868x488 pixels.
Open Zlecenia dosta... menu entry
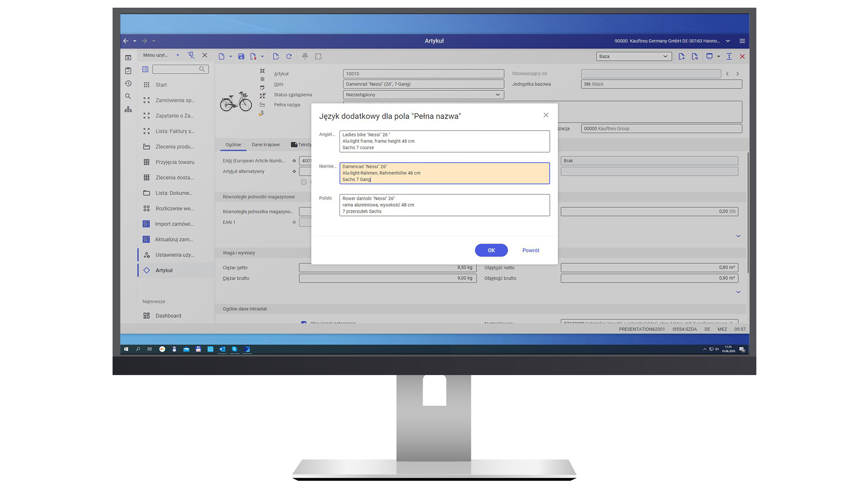click(x=175, y=178)
